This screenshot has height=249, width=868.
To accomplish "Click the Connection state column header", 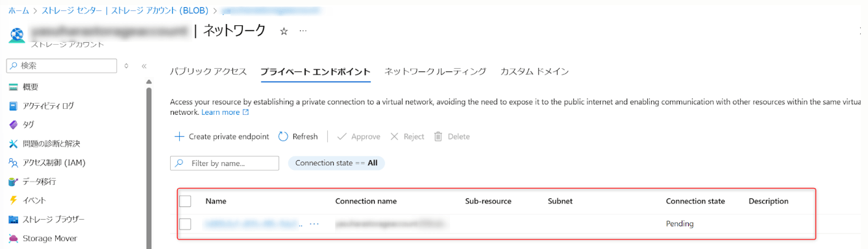I will click(695, 201).
